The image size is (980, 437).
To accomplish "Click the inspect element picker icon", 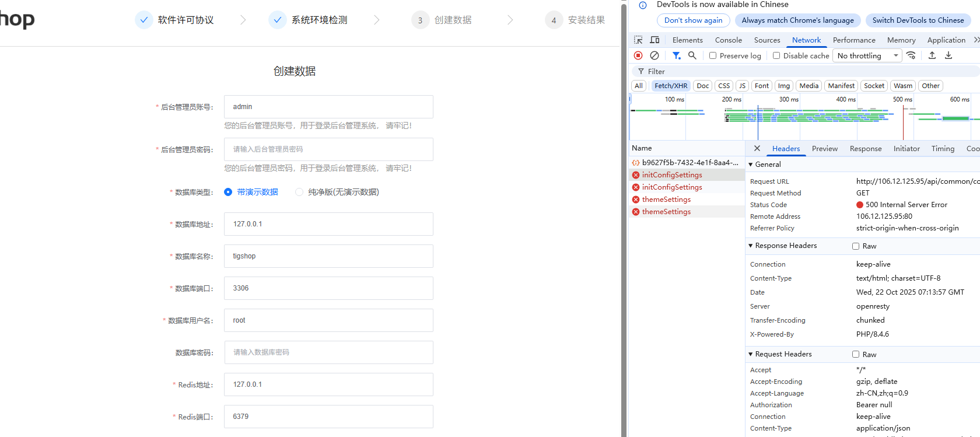I will coord(638,40).
